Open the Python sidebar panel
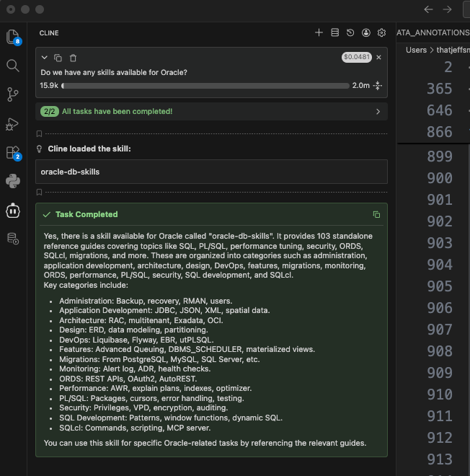Screen dimensions: 470x476 pos(12,181)
